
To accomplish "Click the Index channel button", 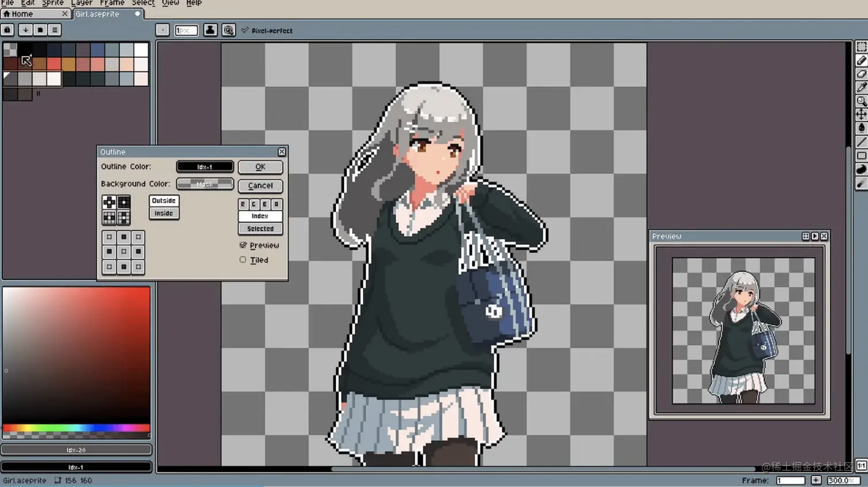I will click(260, 216).
